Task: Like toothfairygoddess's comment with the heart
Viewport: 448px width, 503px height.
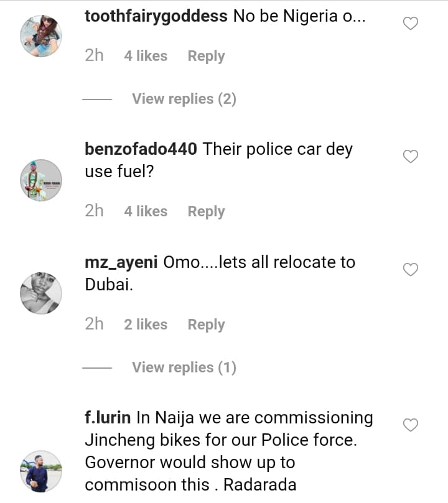Action: (411, 24)
